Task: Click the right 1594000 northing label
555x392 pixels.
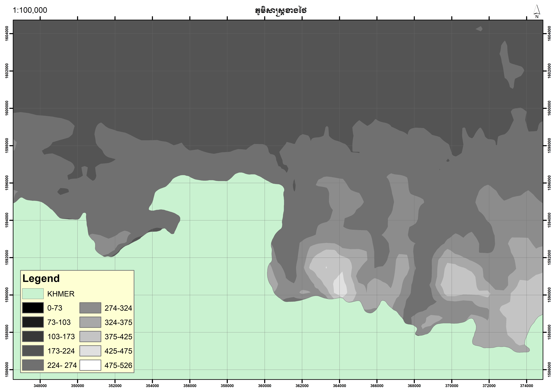Action: 549,220
